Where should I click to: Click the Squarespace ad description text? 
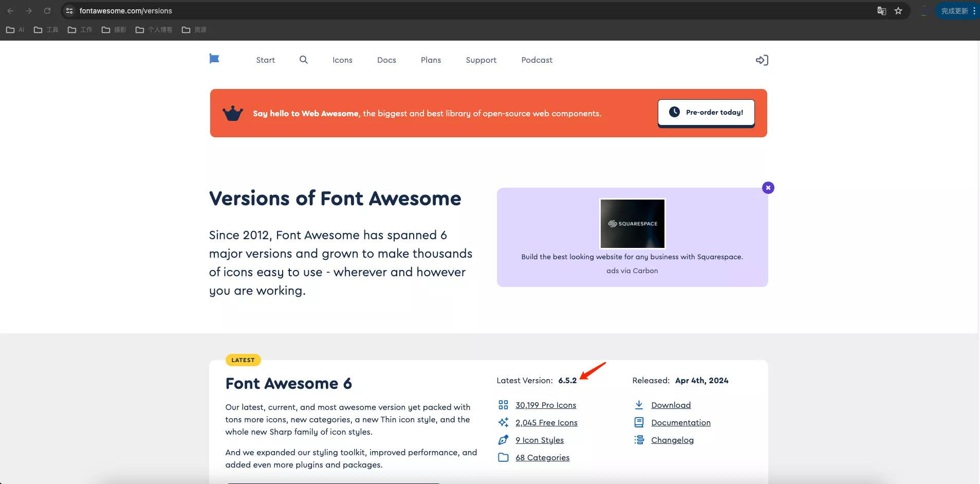tap(632, 257)
